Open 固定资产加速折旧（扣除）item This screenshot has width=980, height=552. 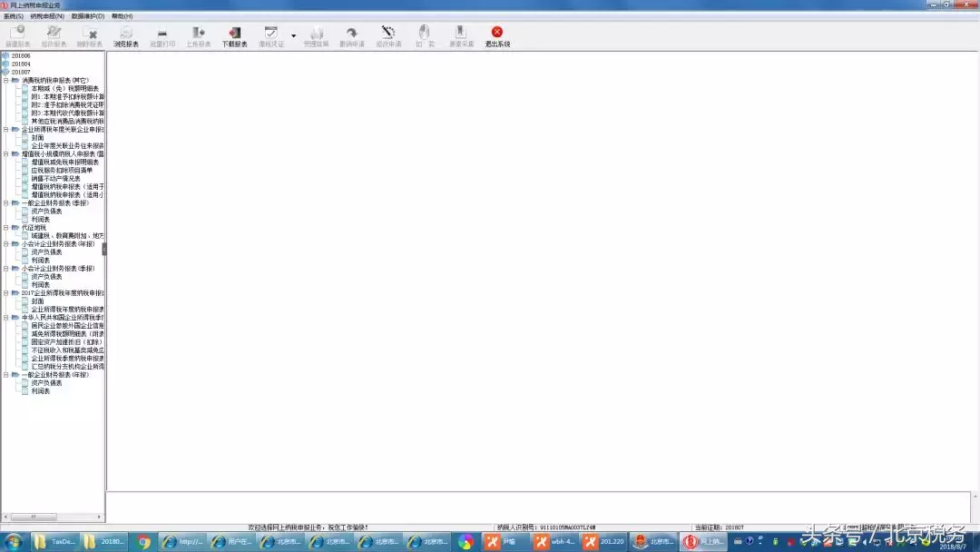[x=66, y=342]
